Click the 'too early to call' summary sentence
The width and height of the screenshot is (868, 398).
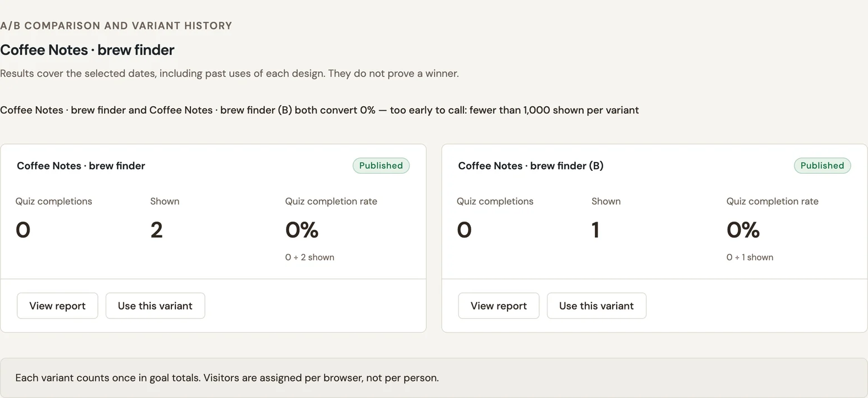319,110
